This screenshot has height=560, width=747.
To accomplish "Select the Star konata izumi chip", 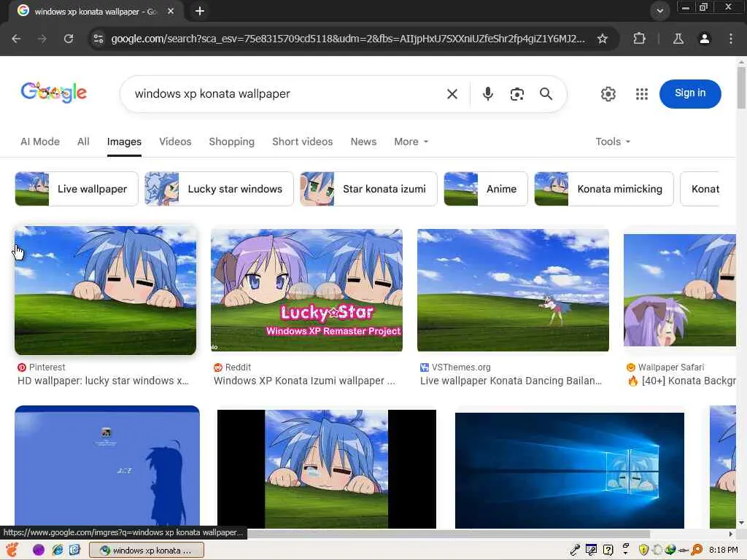I will pyautogui.click(x=368, y=189).
